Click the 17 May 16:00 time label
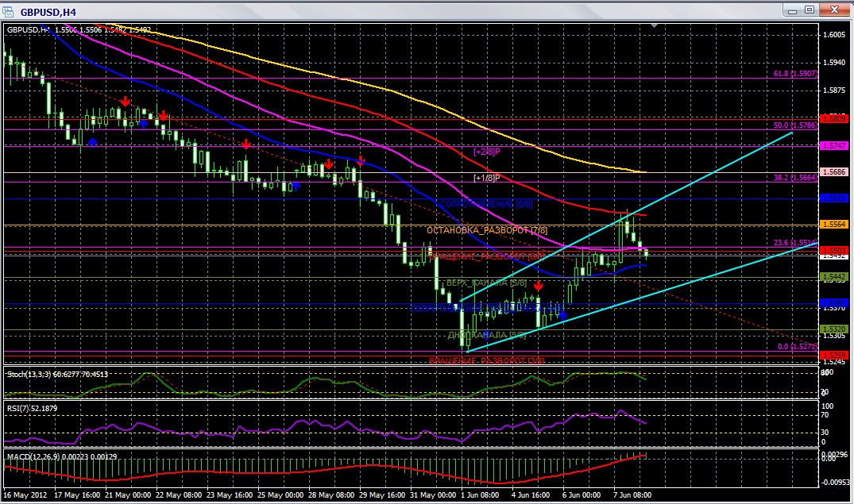The height and width of the screenshot is (504, 854). (77, 494)
